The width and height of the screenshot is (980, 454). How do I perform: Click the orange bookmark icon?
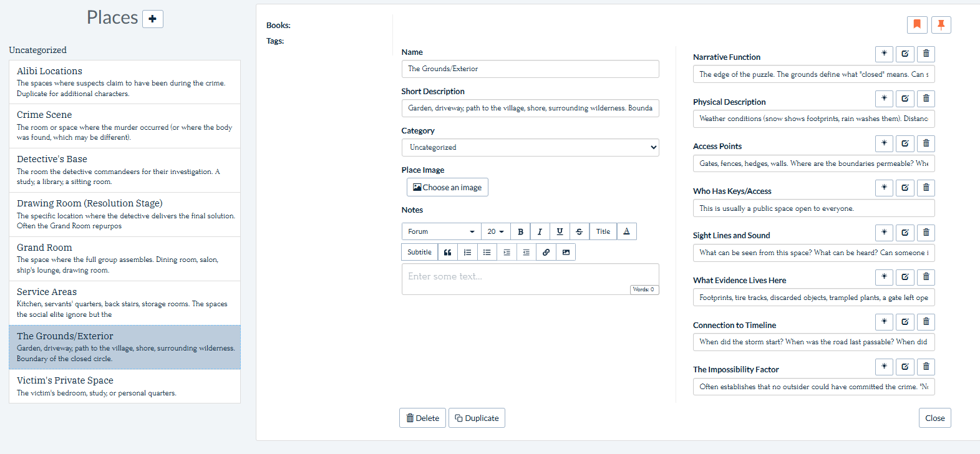pos(916,24)
